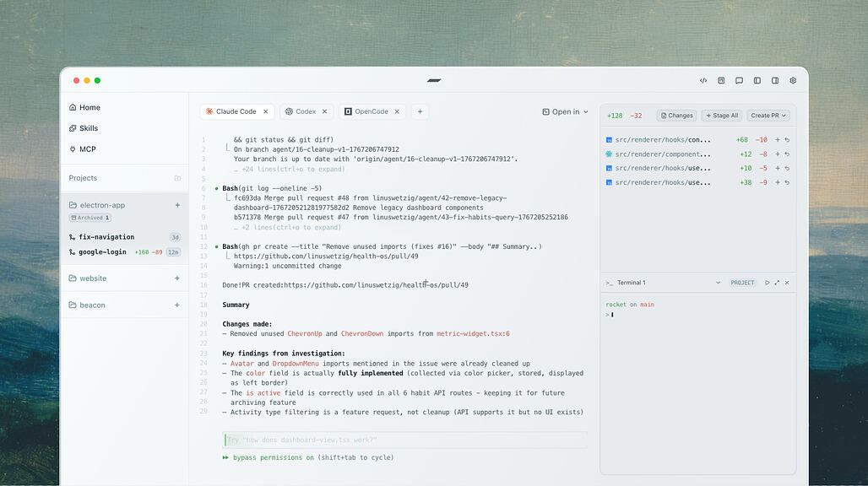The width and height of the screenshot is (868, 486).
Task: Open the Create PR dropdown
Action: 768,116
